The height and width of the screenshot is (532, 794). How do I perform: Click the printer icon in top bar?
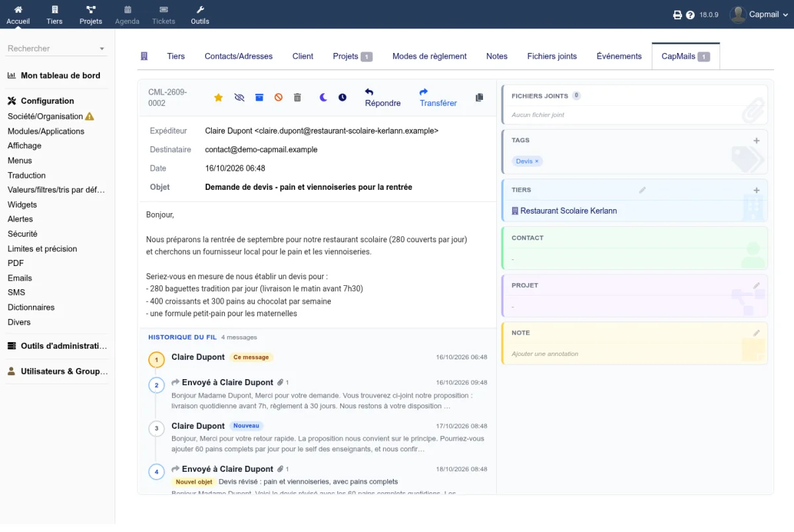[678, 15]
